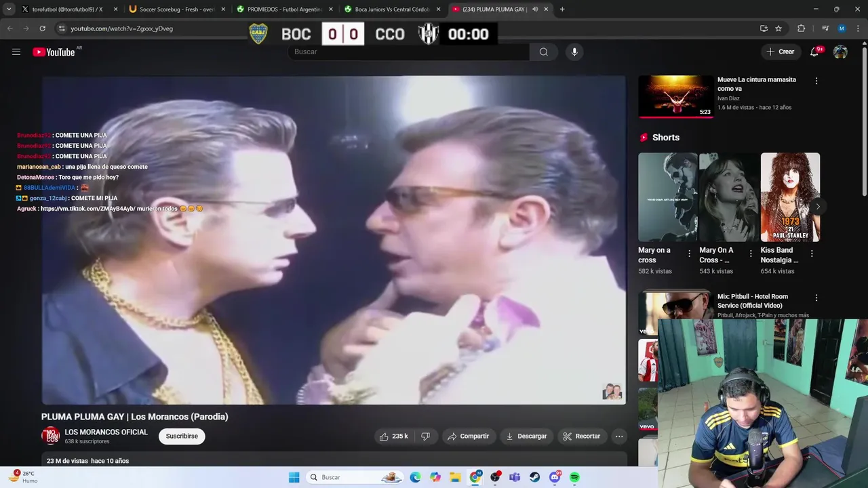This screenshot has width=868, height=488.
Task: Subscribe with the Suscribirse button
Action: (x=182, y=436)
